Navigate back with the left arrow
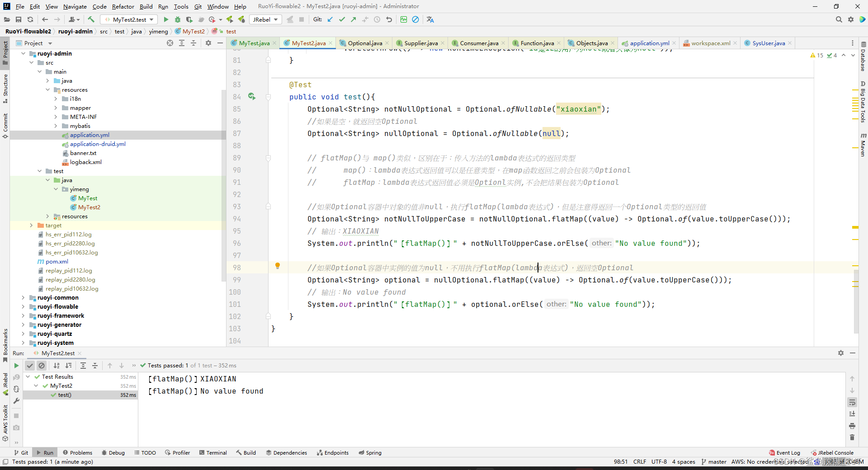The height and width of the screenshot is (470, 868). (x=45, y=19)
